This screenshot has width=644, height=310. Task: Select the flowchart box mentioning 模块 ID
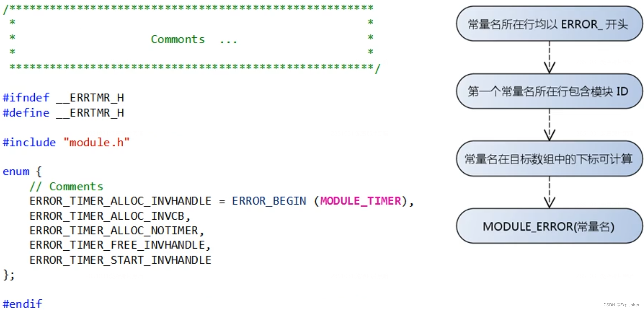[549, 91]
